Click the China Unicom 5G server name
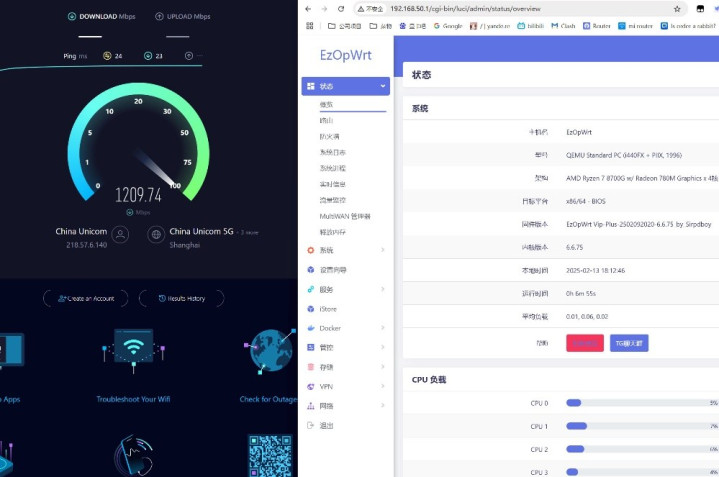Image resolution: width=719 pixels, height=477 pixels. 201,232
